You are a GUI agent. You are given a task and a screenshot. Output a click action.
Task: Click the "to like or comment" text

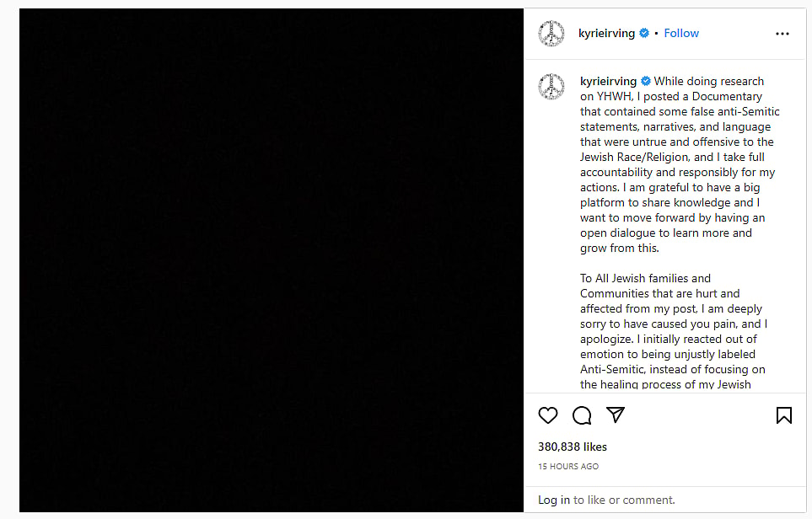[x=624, y=500]
